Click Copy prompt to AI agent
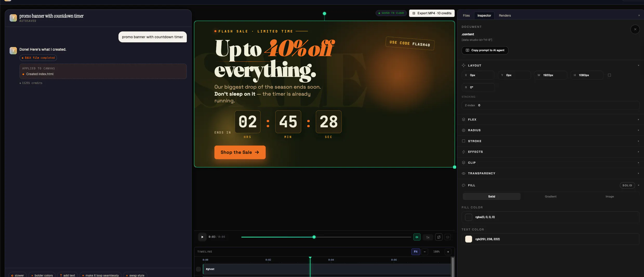The height and width of the screenshot is (277, 644). tap(485, 50)
